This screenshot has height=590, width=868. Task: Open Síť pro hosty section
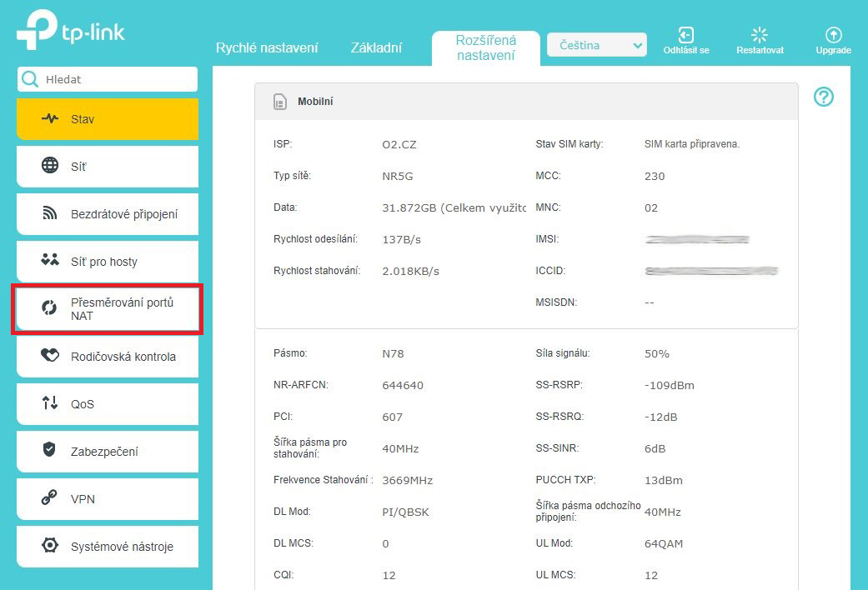pyautogui.click(x=108, y=262)
